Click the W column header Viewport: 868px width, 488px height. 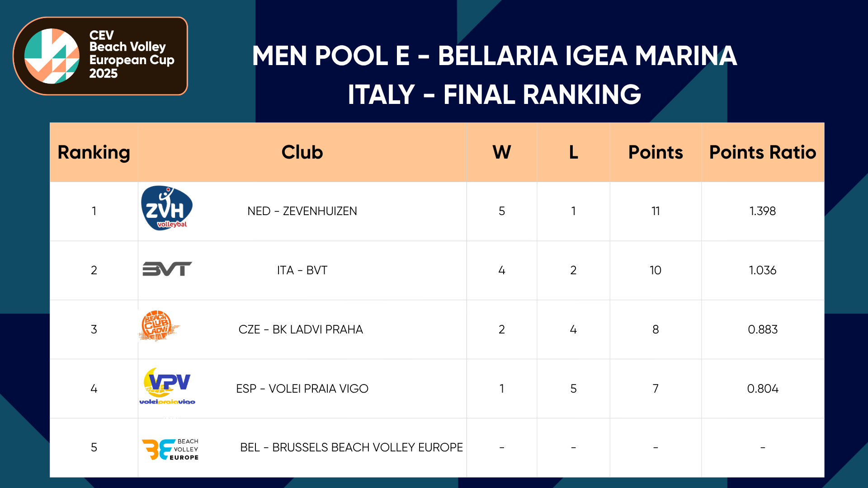501,152
